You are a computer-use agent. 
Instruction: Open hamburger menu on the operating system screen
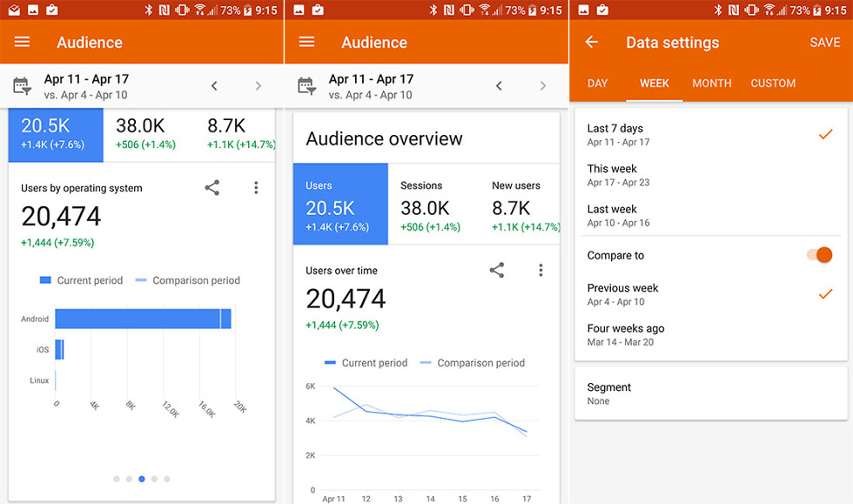point(22,43)
